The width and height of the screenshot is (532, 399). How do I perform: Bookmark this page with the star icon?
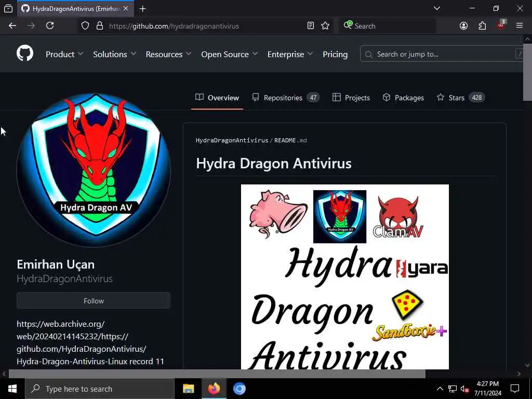click(325, 26)
